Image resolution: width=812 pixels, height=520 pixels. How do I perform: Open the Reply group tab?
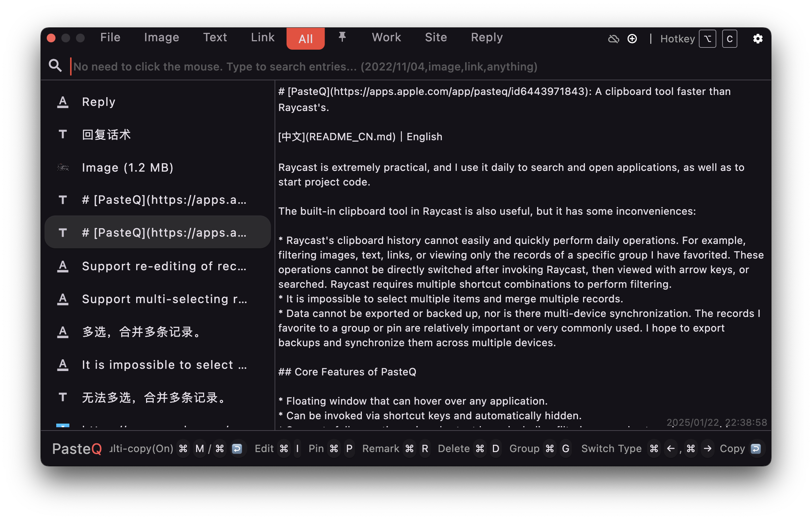[487, 37]
